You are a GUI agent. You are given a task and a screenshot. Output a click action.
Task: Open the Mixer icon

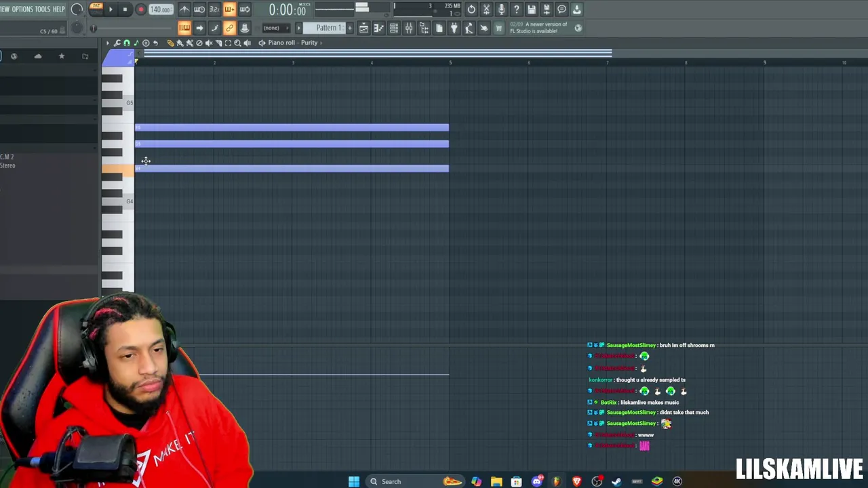409,28
